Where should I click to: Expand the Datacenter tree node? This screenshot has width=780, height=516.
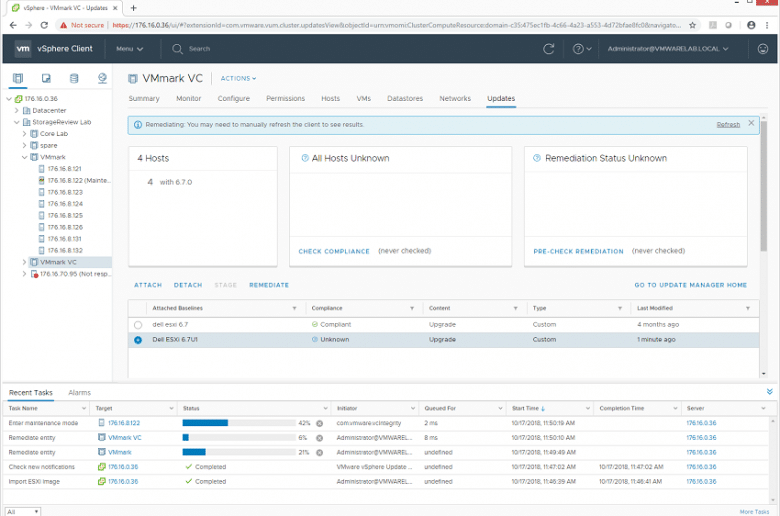point(16,110)
